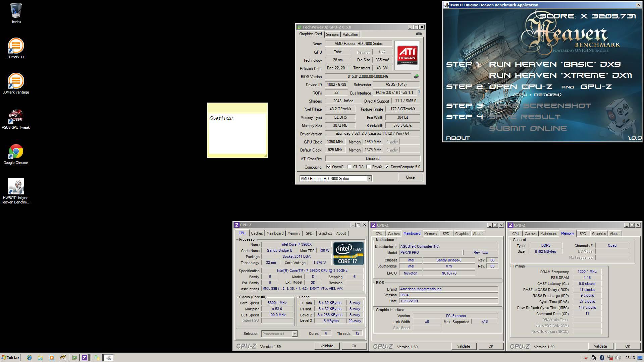This screenshot has width=644, height=362.
Task: Select the Google Chrome desktop icon
Action: click(x=16, y=154)
